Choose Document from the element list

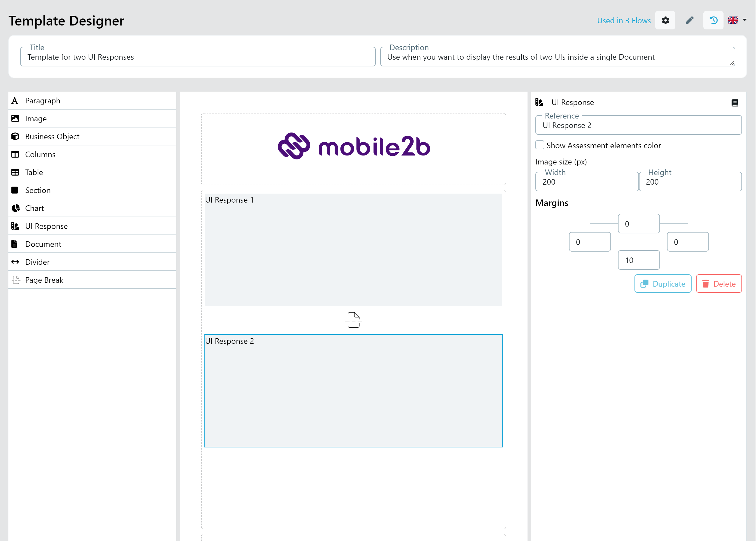click(92, 244)
